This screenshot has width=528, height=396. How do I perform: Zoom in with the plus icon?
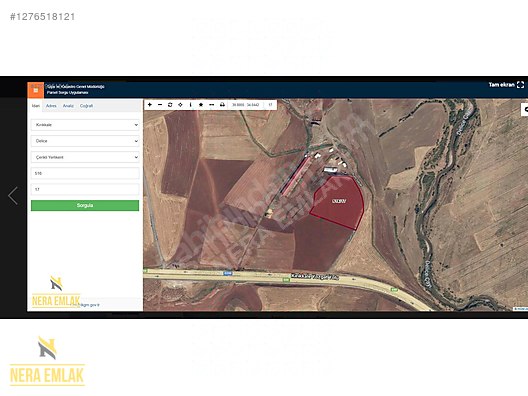pyautogui.click(x=150, y=105)
